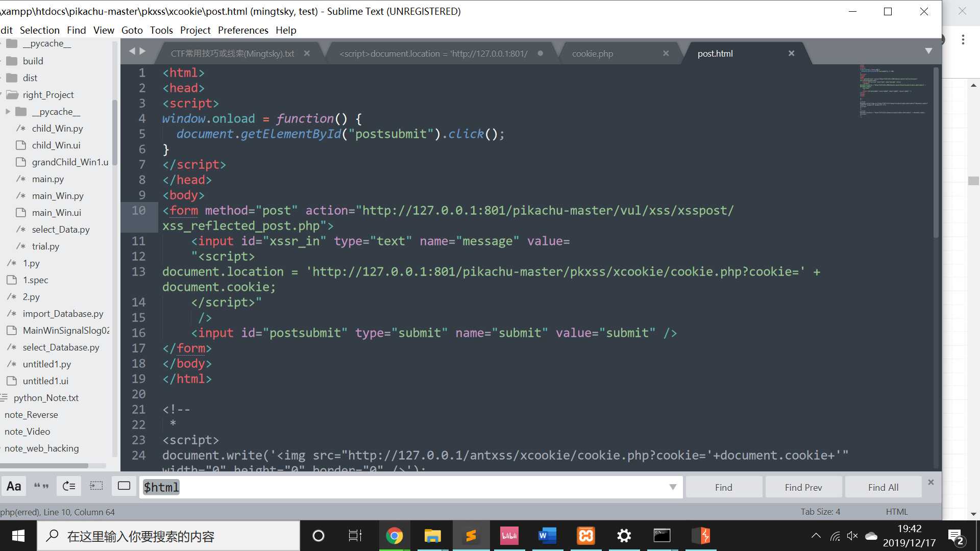Open Cortana circle icon

click(x=318, y=536)
